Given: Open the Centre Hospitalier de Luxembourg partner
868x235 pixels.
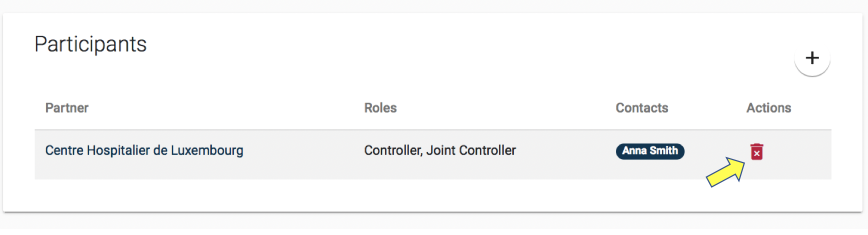Looking at the screenshot, I should (x=144, y=150).
